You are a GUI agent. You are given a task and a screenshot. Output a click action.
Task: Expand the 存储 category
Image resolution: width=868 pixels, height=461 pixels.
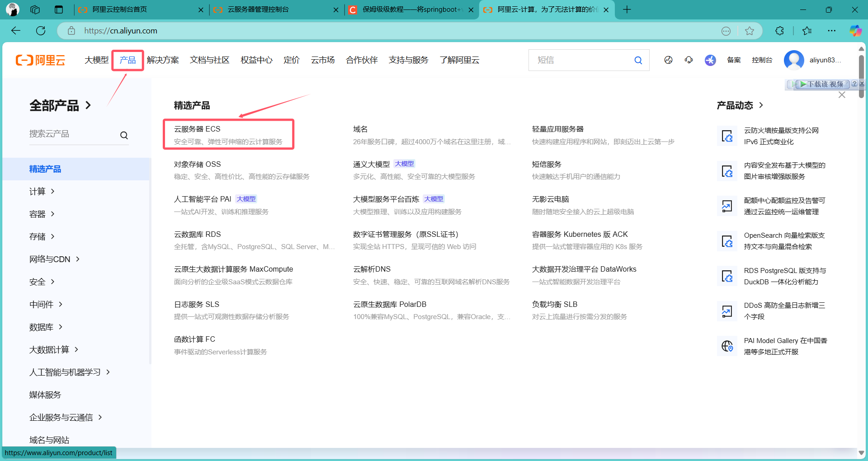[x=42, y=236]
